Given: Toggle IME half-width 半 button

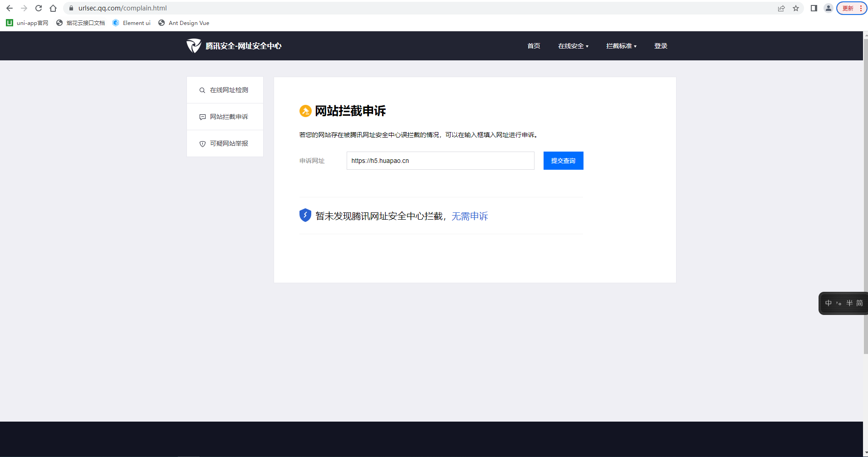Looking at the screenshot, I should pos(849,303).
